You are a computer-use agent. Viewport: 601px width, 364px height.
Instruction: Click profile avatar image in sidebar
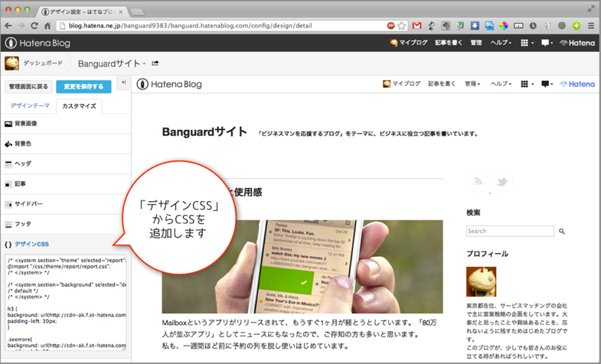[x=481, y=281]
